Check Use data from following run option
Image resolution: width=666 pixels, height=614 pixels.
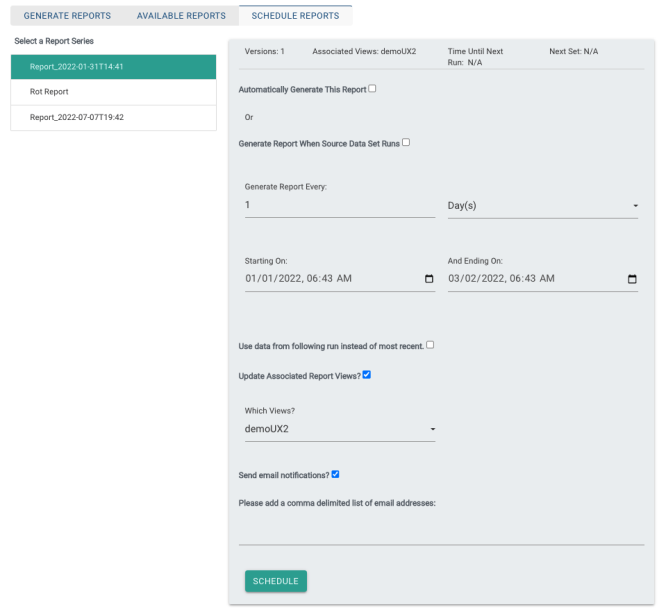[x=430, y=345]
